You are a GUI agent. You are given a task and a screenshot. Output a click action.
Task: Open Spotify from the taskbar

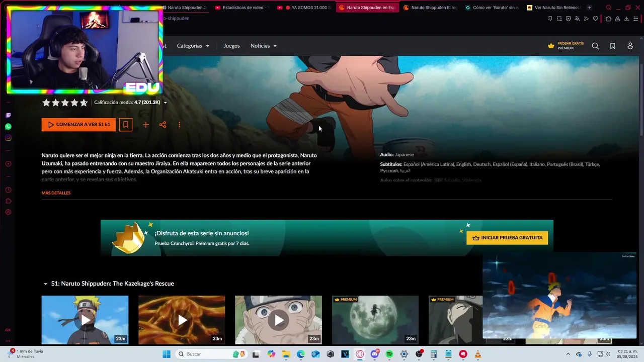point(389,354)
